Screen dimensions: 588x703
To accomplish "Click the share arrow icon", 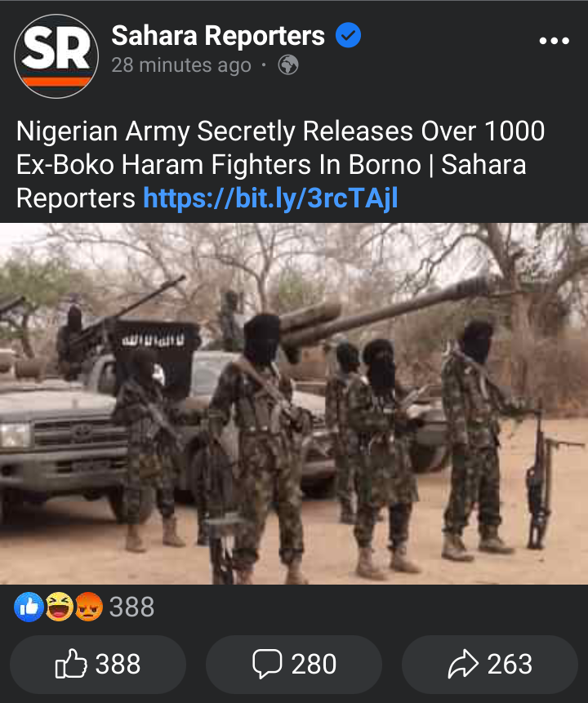I will coord(463,664).
